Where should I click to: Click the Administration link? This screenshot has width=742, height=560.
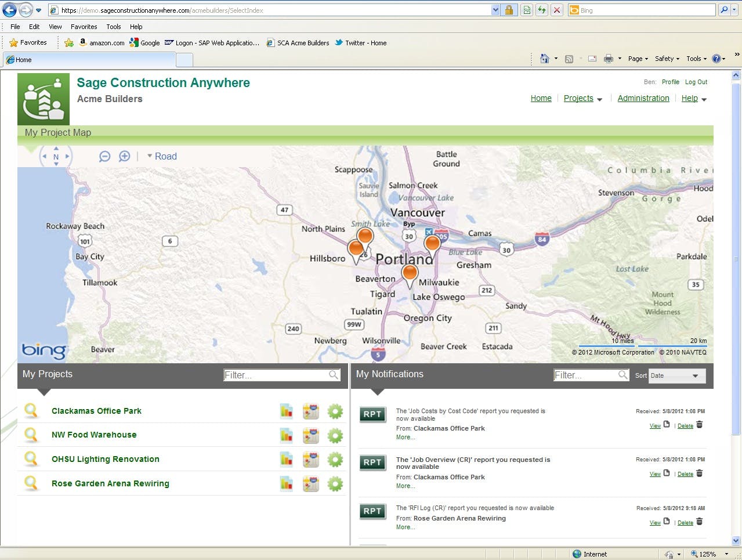pyautogui.click(x=643, y=99)
